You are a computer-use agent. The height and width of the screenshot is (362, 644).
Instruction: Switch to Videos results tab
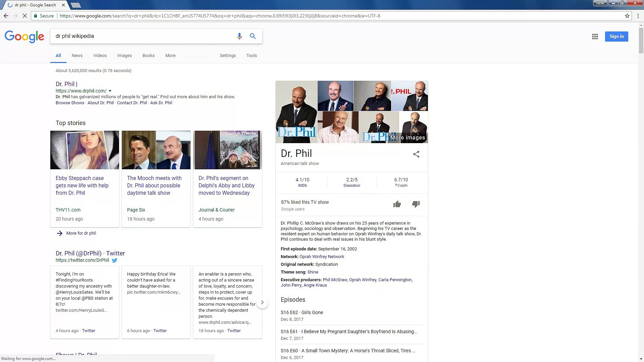point(100,56)
